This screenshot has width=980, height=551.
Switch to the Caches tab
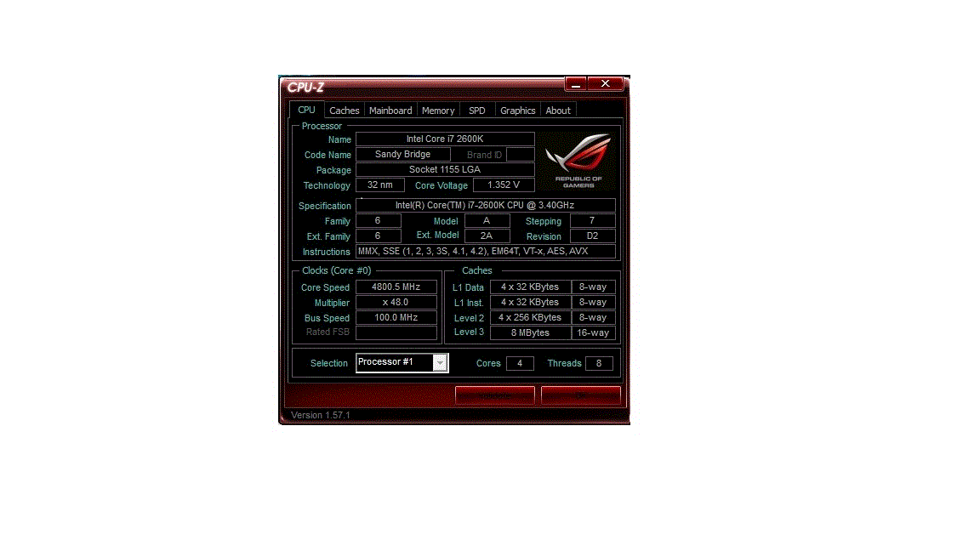click(345, 111)
